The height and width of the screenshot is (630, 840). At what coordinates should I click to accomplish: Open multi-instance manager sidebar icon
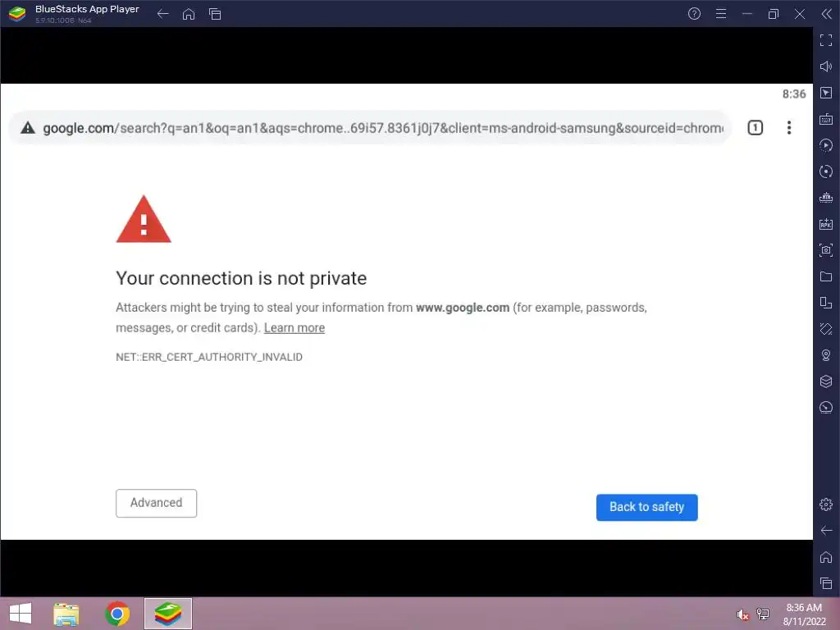[x=826, y=303]
